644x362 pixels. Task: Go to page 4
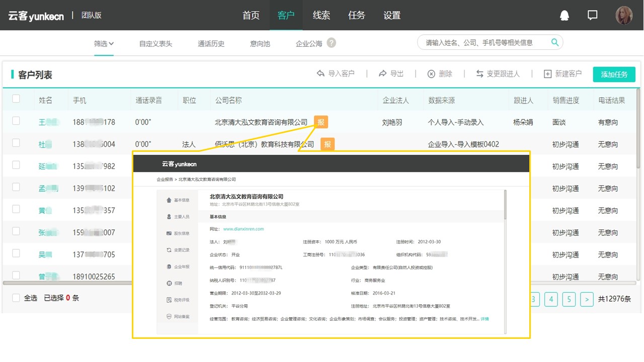coord(551,299)
